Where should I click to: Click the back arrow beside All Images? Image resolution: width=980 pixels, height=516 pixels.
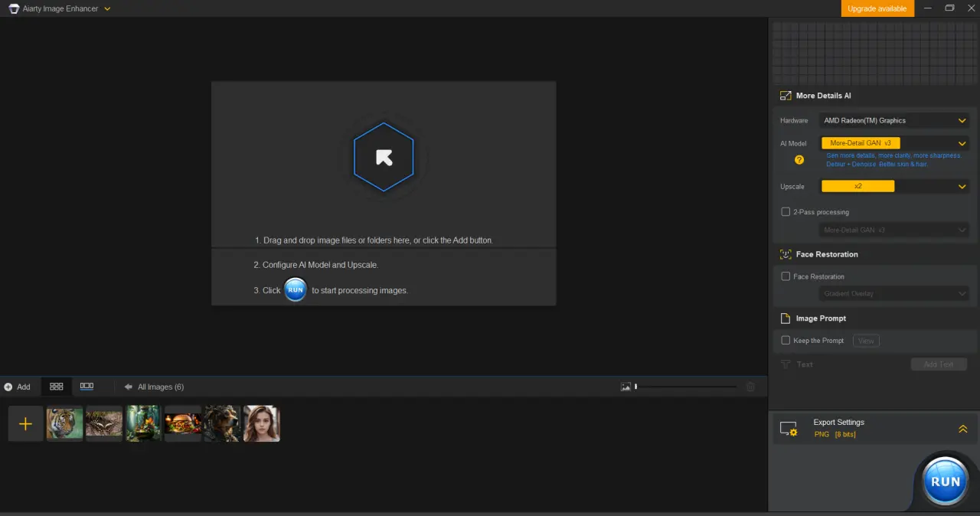pos(129,387)
